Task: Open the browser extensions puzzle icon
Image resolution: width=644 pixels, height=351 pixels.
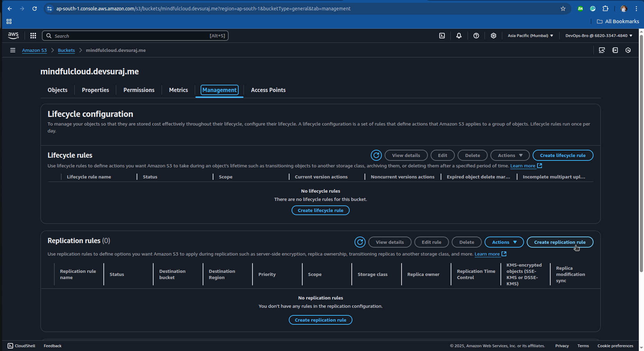Action: 605,9
